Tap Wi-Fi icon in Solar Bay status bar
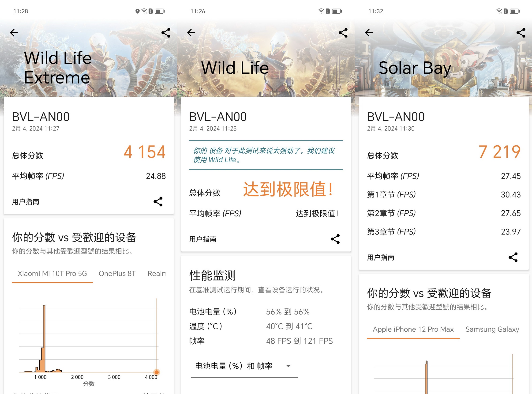Viewport: 532px width, 394px height. tap(499, 11)
